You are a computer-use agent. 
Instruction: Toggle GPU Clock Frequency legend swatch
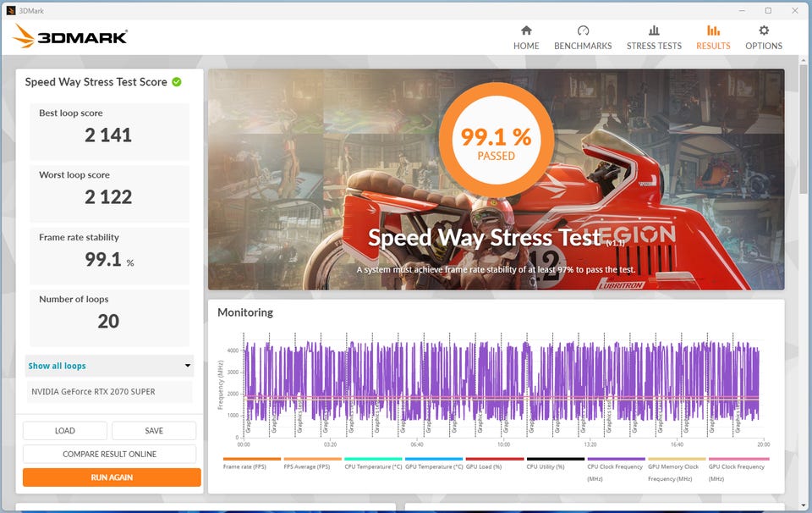coord(738,459)
